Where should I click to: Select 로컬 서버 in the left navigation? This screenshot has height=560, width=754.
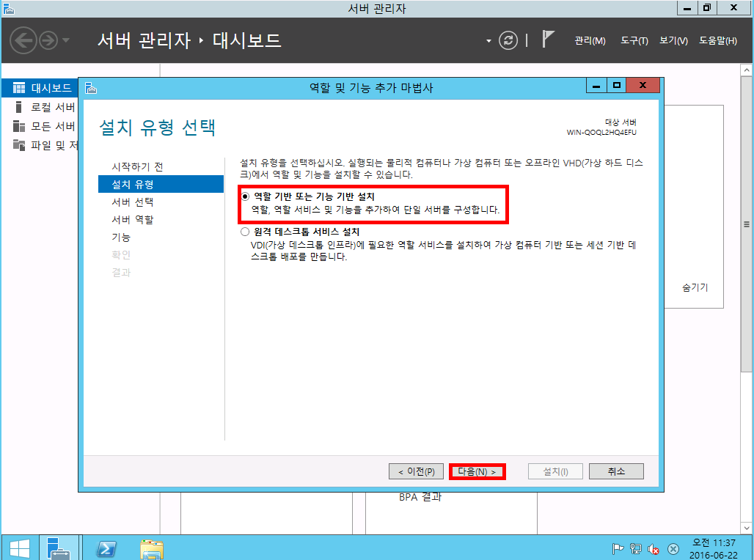point(40,107)
